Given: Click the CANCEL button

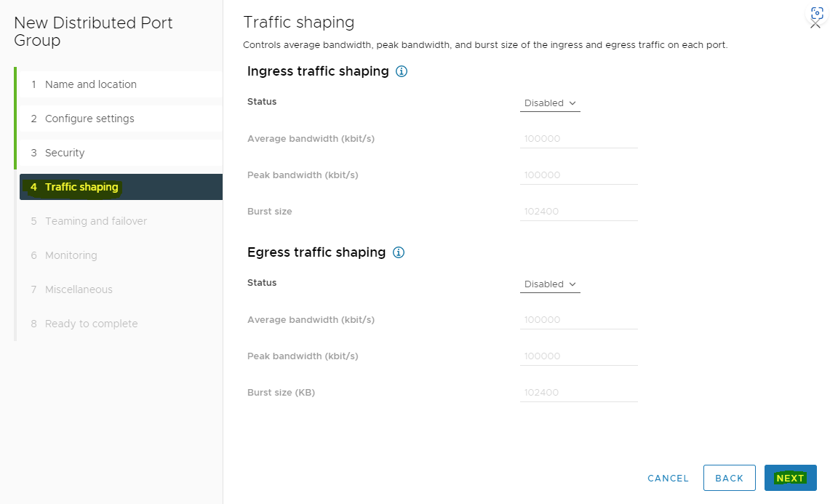Looking at the screenshot, I should (x=668, y=478).
